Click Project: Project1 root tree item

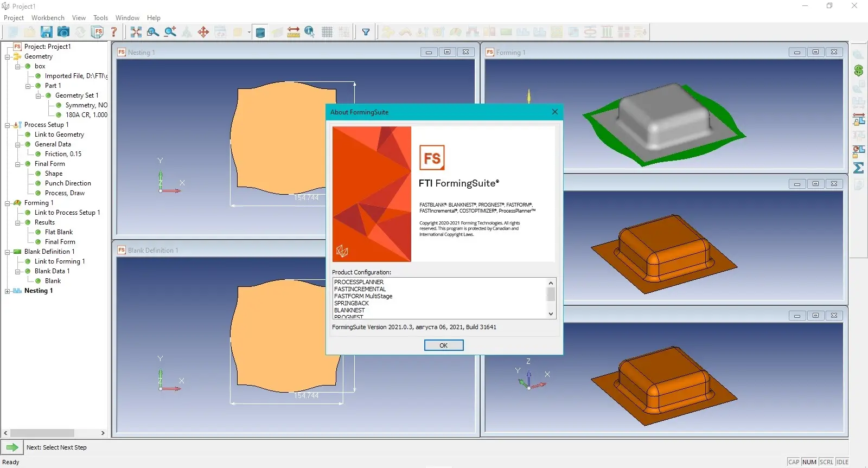[x=47, y=47]
